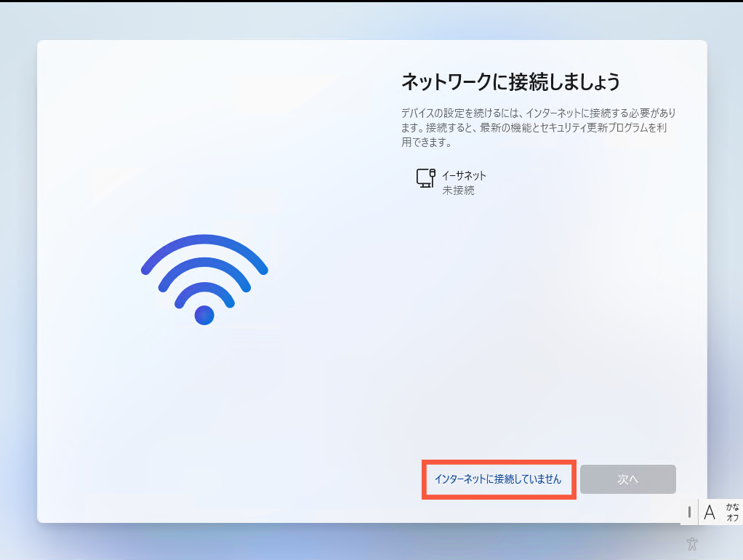
Task: Click the 'かな' label in IME toolbar
Action: 733,508
